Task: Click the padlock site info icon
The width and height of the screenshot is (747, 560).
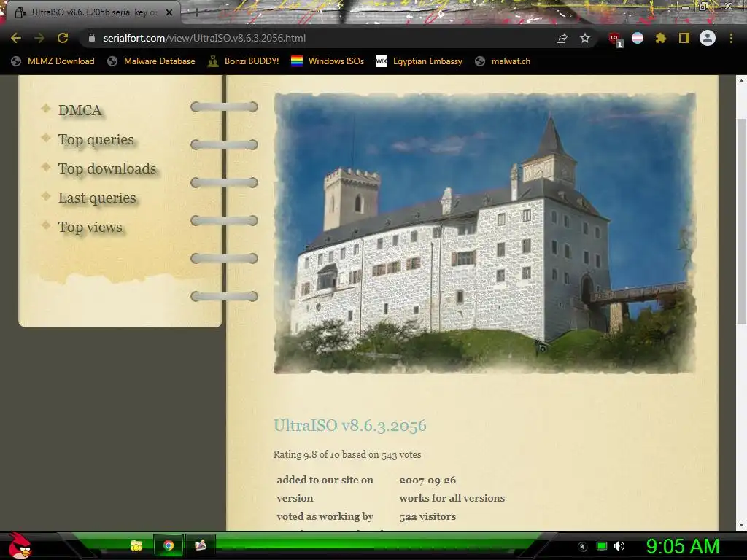Action: pos(92,38)
